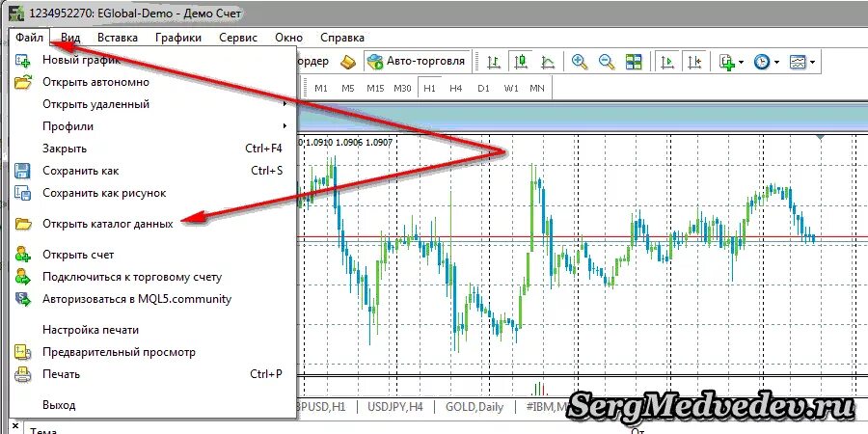Switch to line chart icon
This screenshot has width=868, height=434.
click(x=548, y=62)
